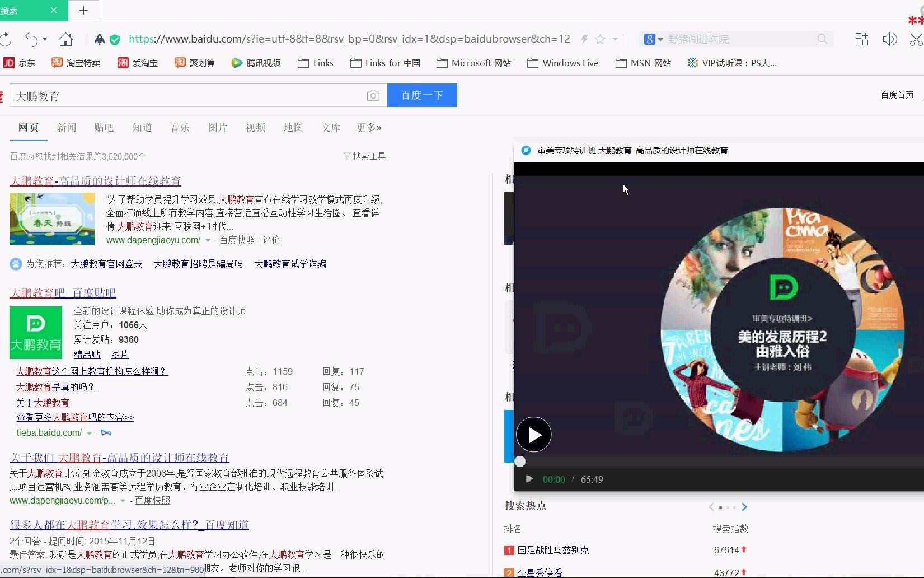Switch to the 图片 tab
924x578 pixels.
(218, 128)
